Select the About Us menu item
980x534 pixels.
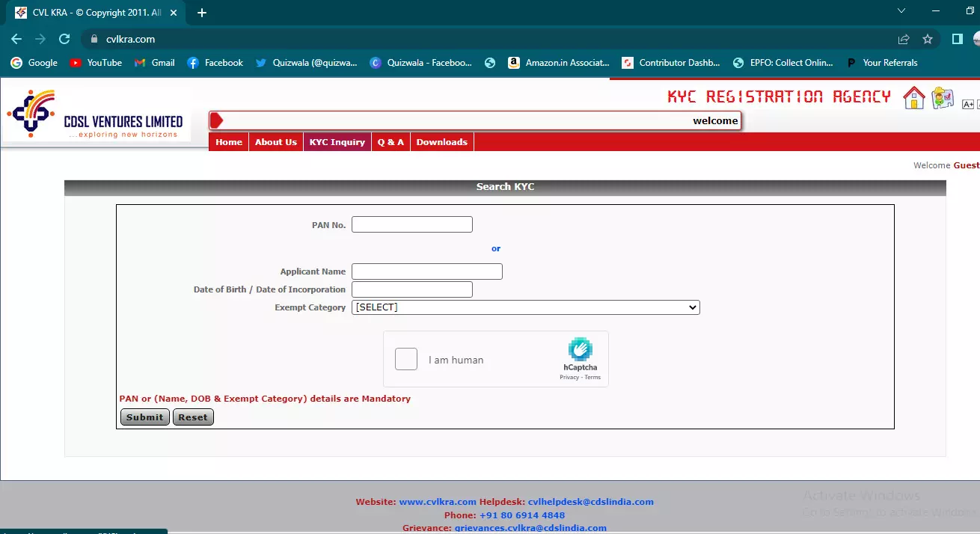275,141
